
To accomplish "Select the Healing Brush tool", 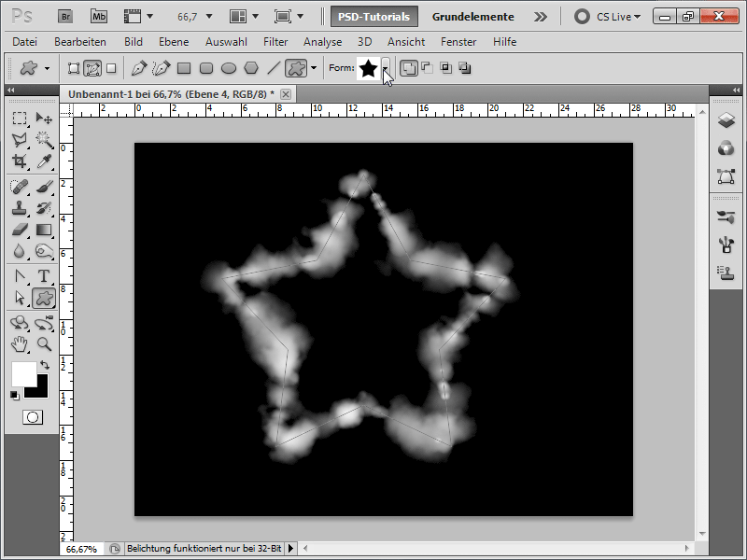I will 20,186.
